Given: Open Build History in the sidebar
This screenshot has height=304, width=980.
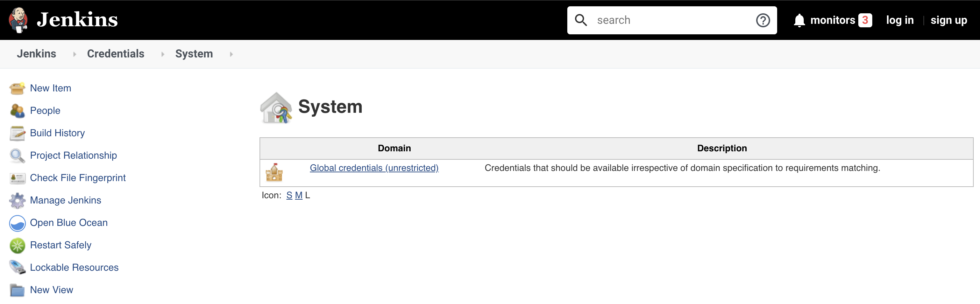Looking at the screenshot, I should coord(57,133).
